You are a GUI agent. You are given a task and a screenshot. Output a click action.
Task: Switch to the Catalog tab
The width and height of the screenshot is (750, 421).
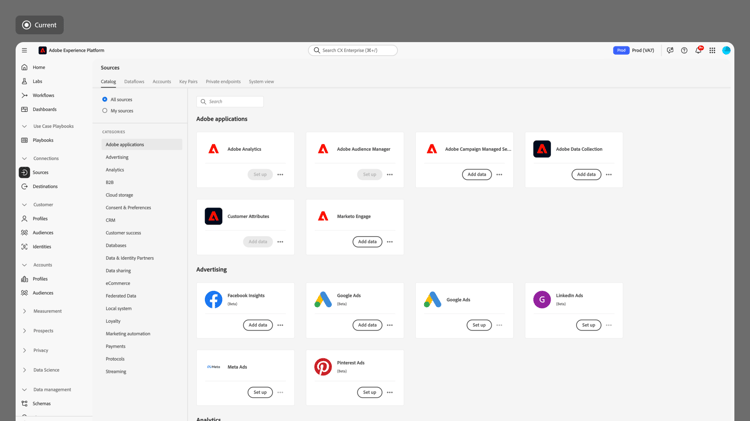(108, 82)
